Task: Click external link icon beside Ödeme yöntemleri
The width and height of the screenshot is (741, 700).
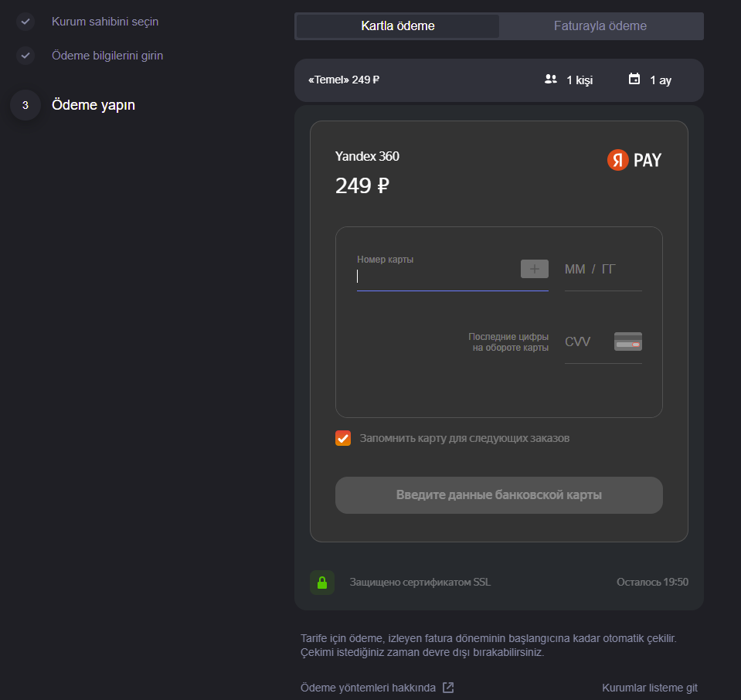Action: pyautogui.click(x=448, y=688)
